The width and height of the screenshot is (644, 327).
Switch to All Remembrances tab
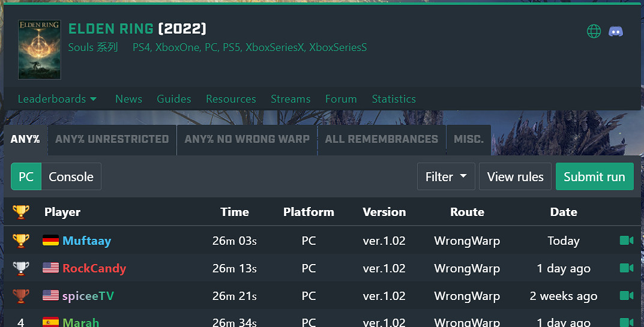click(x=381, y=139)
